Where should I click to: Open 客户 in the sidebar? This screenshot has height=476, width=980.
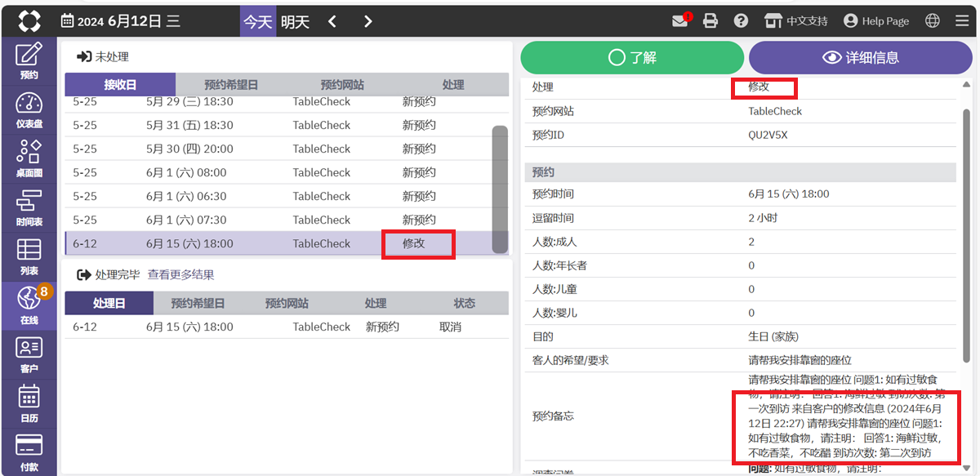pyautogui.click(x=29, y=355)
